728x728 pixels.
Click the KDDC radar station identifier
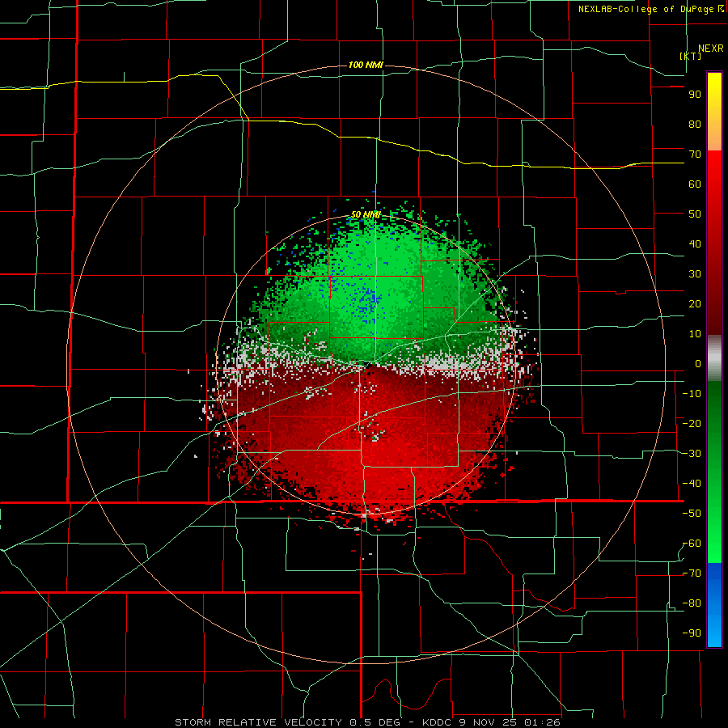pos(437,722)
